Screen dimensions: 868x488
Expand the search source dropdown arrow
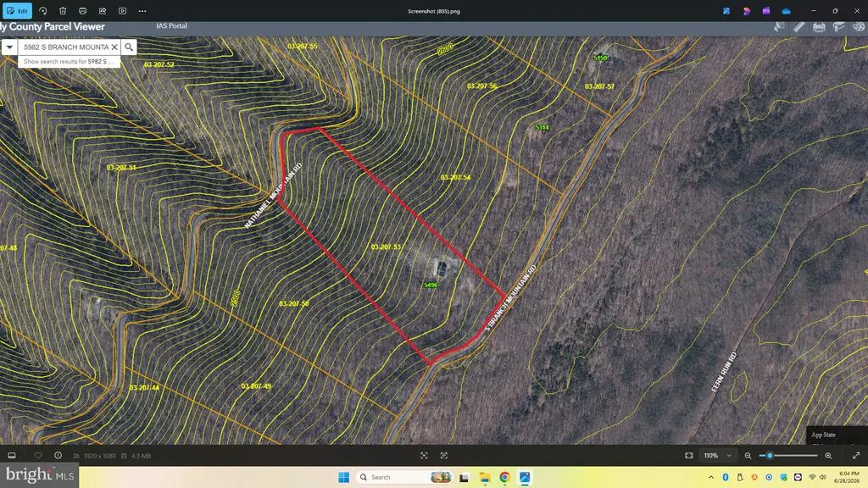click(x=9, y=47)
